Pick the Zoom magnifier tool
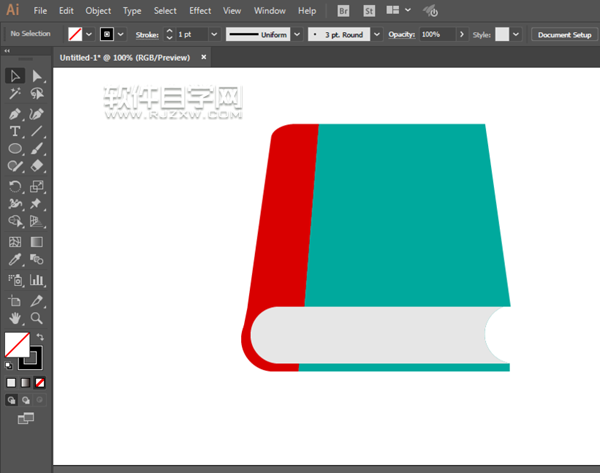Image resolution: width=600 pixels, height=473 pixels. (37, 318)
